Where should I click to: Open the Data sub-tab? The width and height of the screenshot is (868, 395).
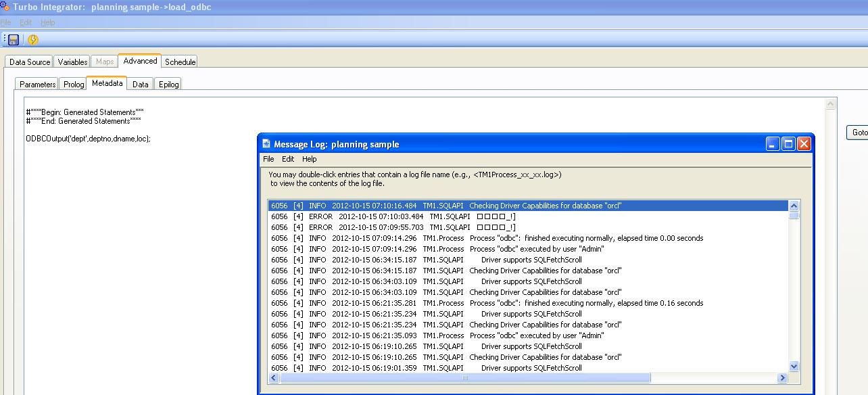tap(141, 85)
